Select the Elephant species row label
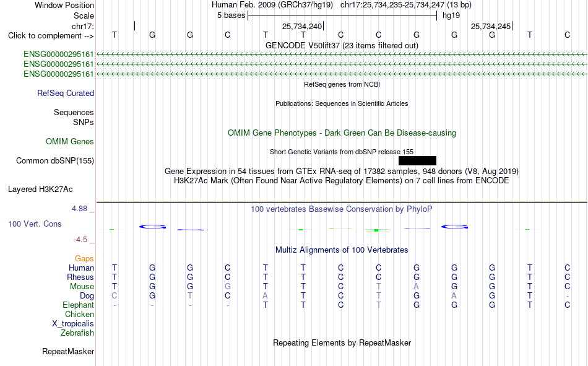 point(79,305)
